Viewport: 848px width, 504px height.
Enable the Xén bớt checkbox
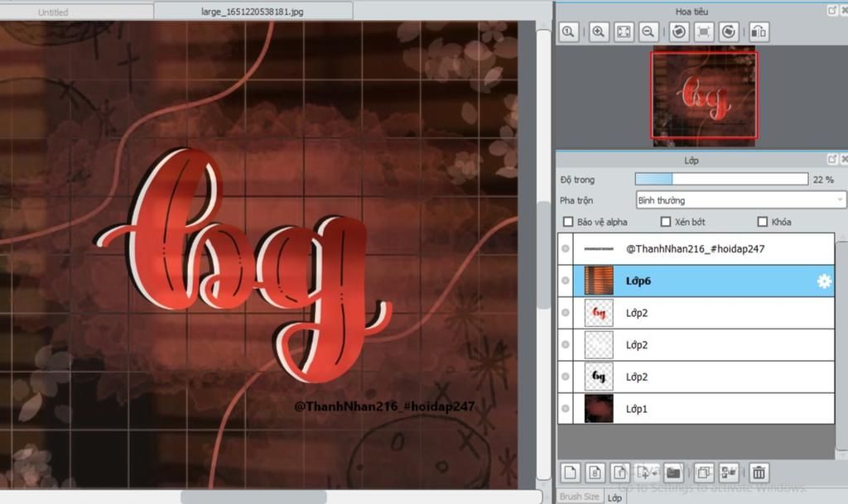(x=666, y=222)
